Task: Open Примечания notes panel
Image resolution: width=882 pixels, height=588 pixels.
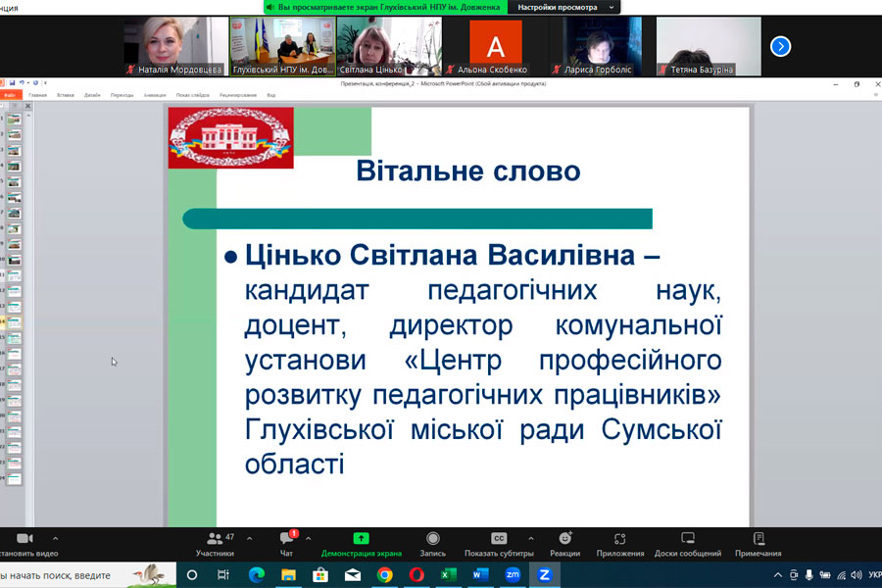Action: pyautogui.click(x=759, y=545)
